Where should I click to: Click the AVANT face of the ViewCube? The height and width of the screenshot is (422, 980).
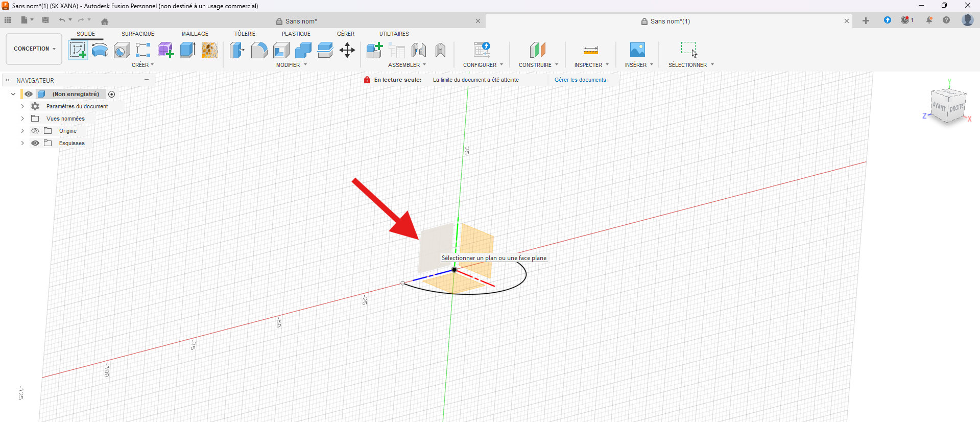pos(939,106)
